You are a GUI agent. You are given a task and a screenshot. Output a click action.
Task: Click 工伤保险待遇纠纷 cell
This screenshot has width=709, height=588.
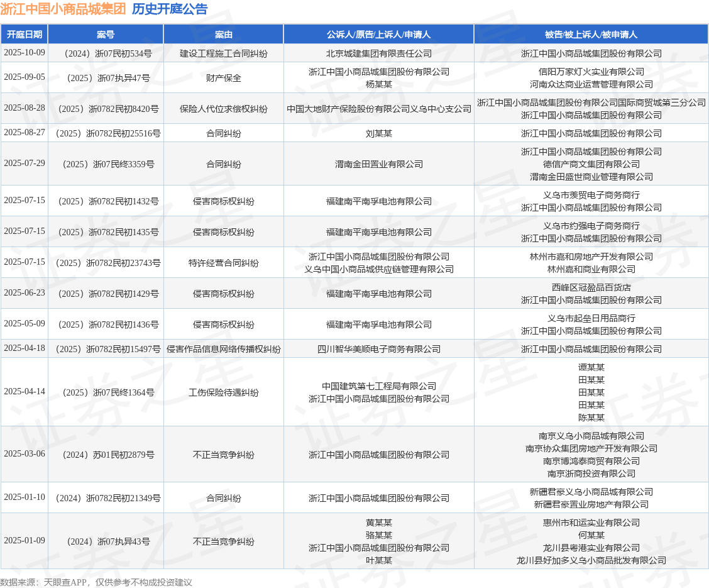point(223,392)
